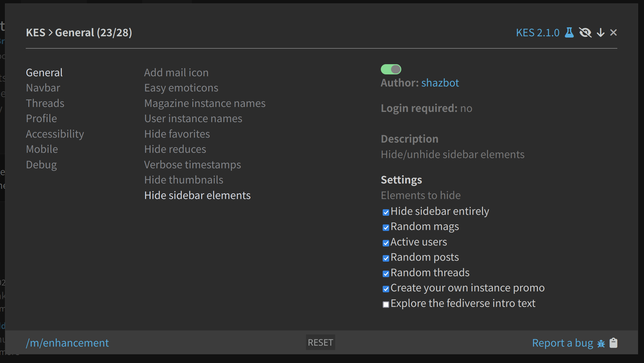Viewport: 644px width, 363px height.
Task: Open the Accessibility category
Action: 55,134
